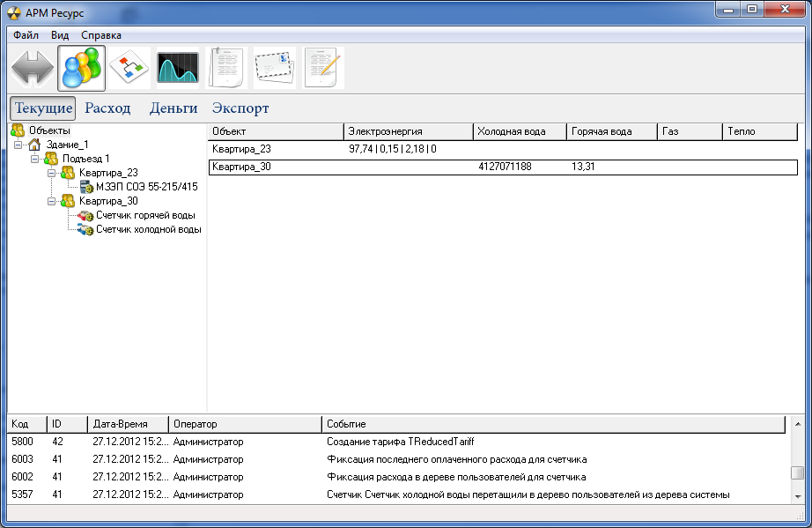
Task: Open the flowchart diagram toolbar icon
Action: [129, 69]
